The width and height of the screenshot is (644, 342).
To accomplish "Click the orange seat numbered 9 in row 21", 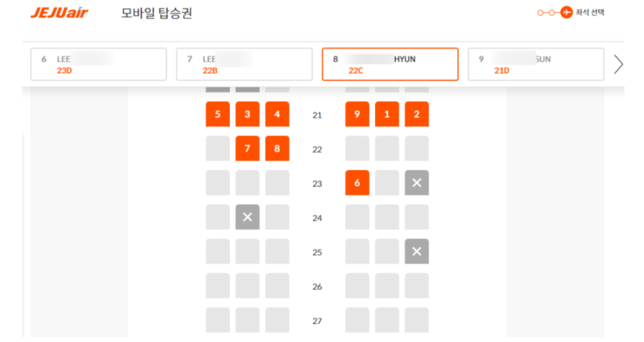I will pyautogui.click(x=357, y=114).
